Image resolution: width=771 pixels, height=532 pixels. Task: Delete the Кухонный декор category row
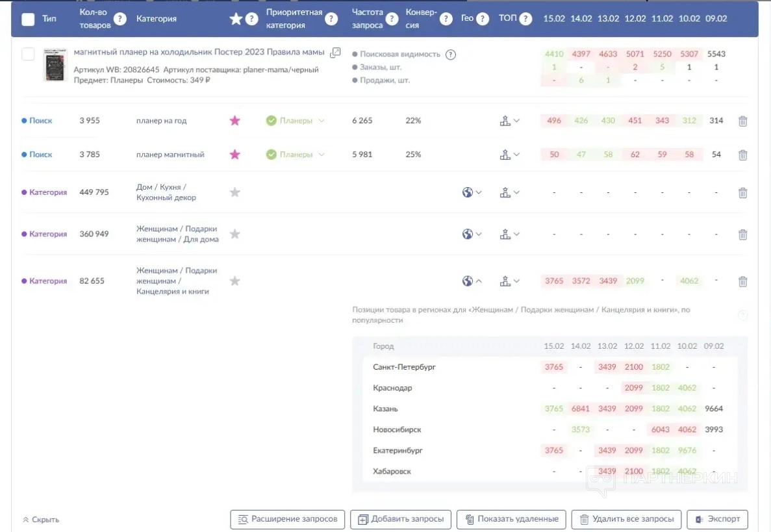point(742,193)
